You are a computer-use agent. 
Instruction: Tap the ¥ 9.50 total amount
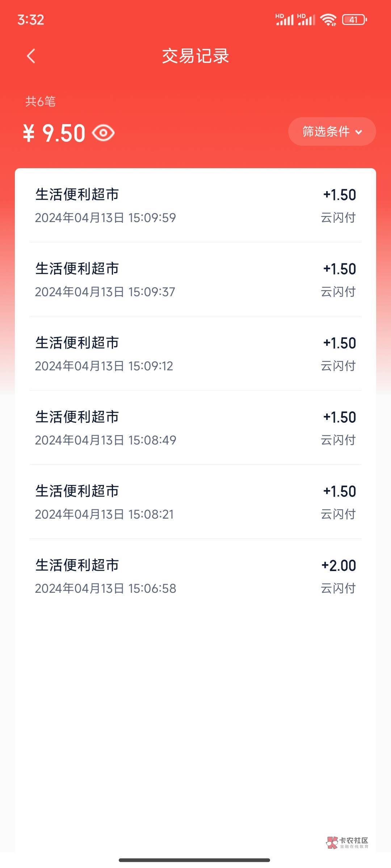54,133
